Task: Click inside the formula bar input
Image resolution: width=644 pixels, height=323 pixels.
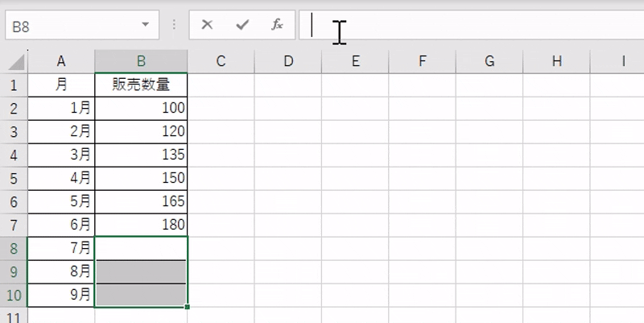Action: click(471, 25)
